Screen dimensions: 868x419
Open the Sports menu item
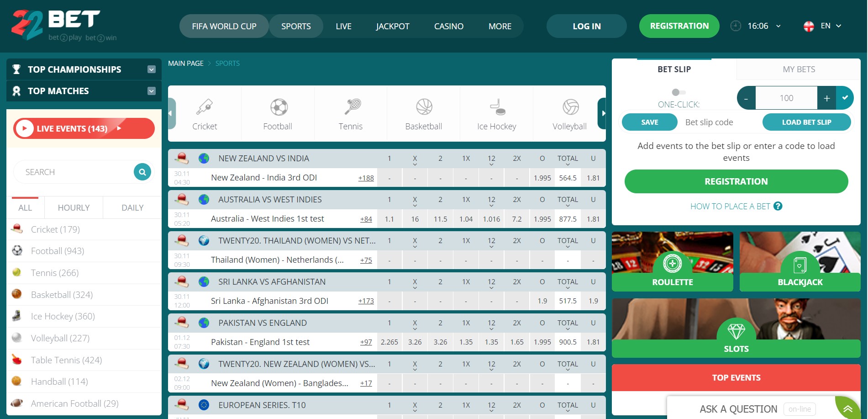coord(296,26)
